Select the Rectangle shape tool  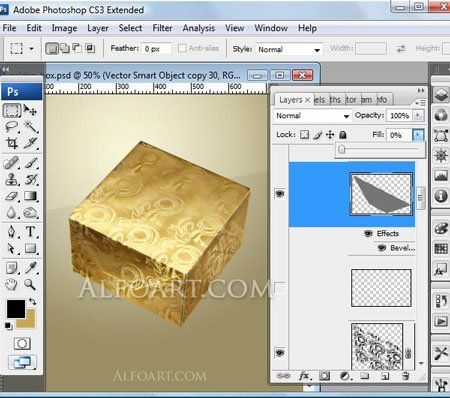30,249
